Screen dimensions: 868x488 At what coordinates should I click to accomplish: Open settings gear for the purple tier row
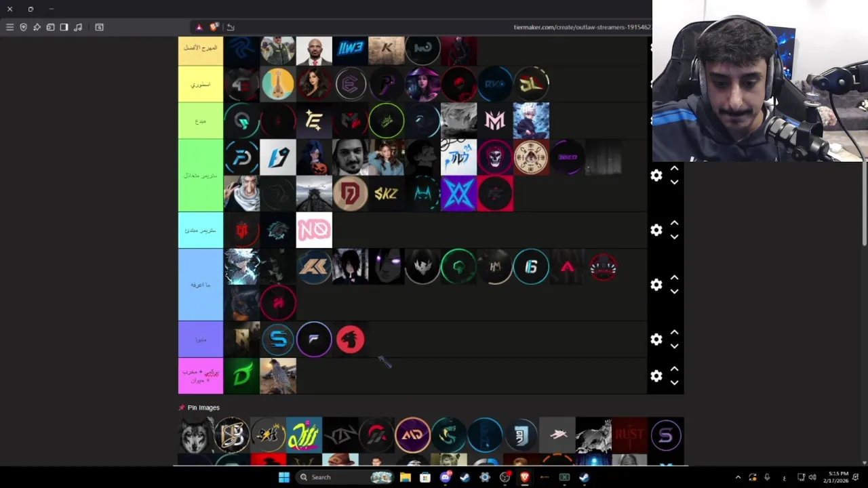coord(656,340)
